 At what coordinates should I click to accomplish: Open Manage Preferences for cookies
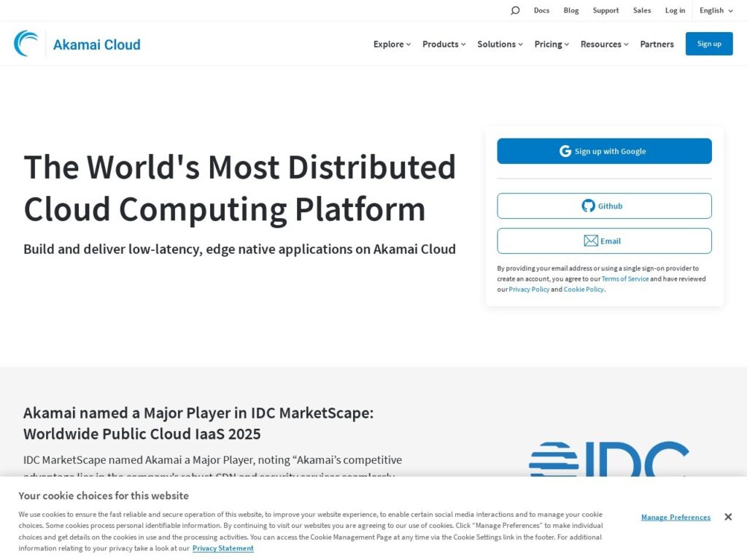pyautogui.click(x=676, y=517)
